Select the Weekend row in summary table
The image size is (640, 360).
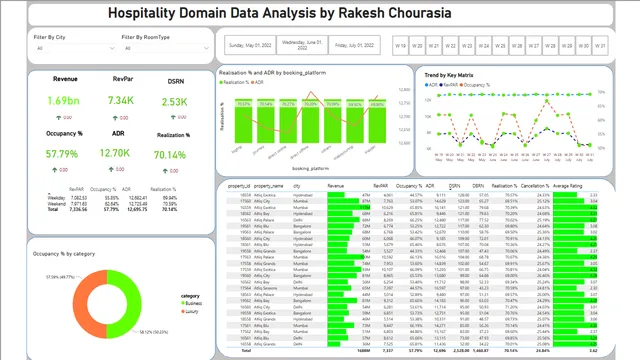pyautogui.click(x=112, y=204)
